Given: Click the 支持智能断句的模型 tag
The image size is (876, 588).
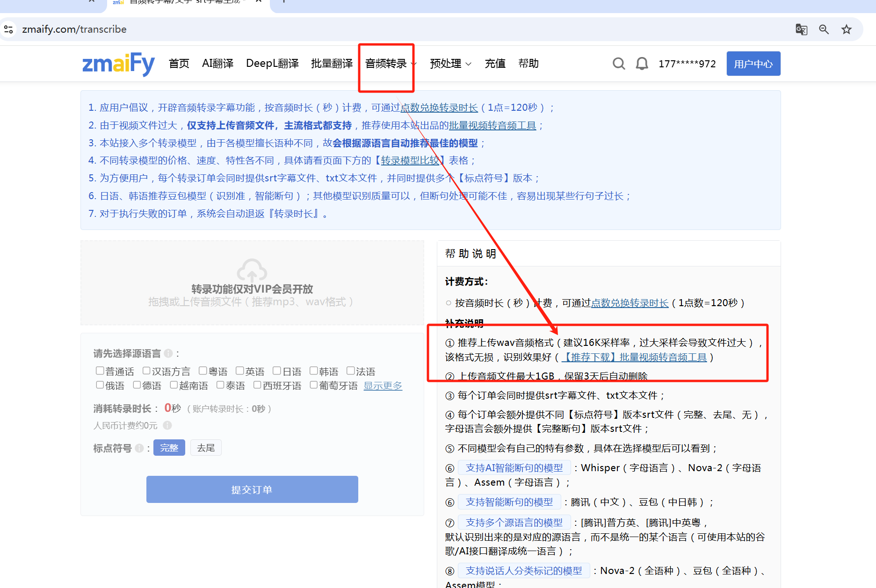Looking at the screenshot, I should pos(509,502).
